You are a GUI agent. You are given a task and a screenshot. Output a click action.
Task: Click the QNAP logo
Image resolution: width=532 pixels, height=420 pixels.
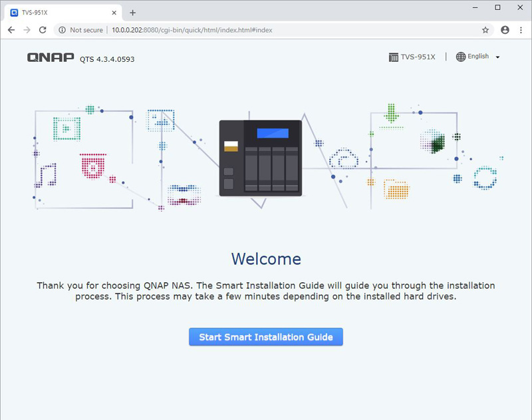(51, 57)
